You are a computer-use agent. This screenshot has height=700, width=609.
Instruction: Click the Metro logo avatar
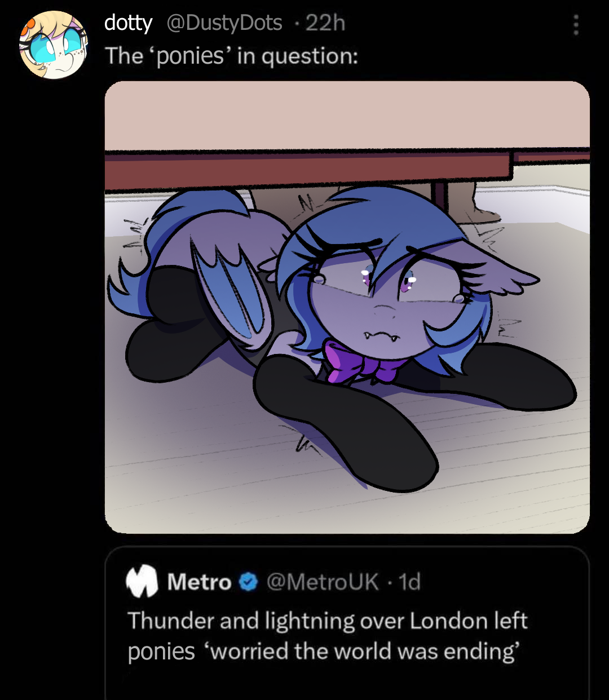pos(142,582)
